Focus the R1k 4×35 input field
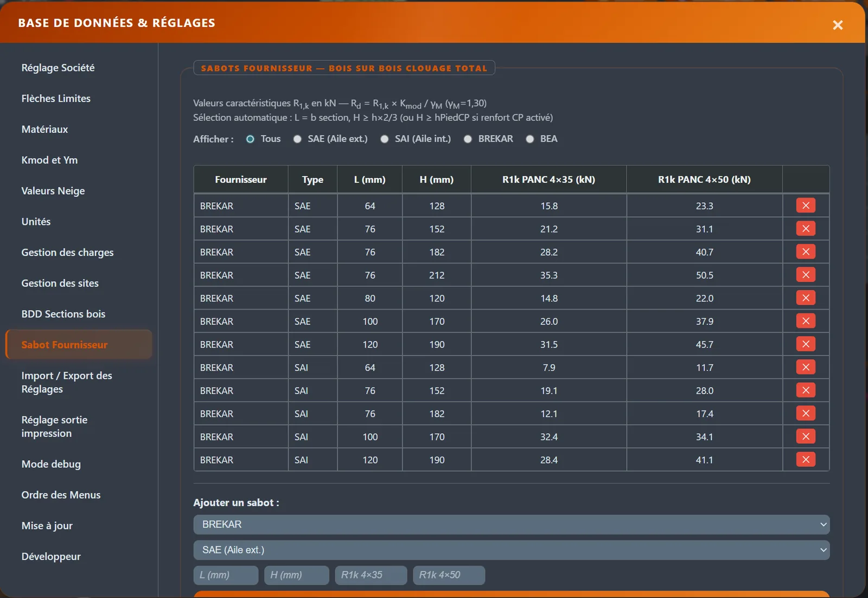Screen dimensions: 868x598 coord(371,575)
